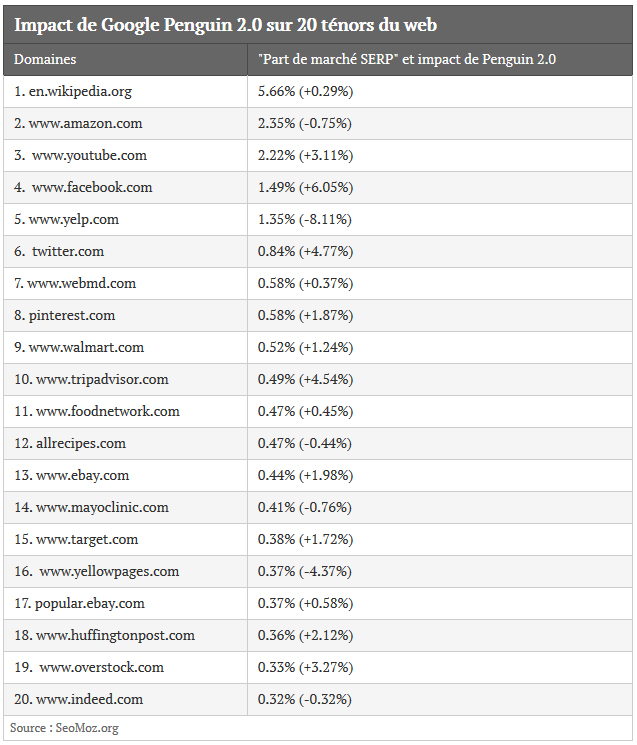The width and height of the screenshot is (637, 745).
Task: Click the 0.37% (-4.37%) yellowpages value
Action: click(x=305, y=572)
